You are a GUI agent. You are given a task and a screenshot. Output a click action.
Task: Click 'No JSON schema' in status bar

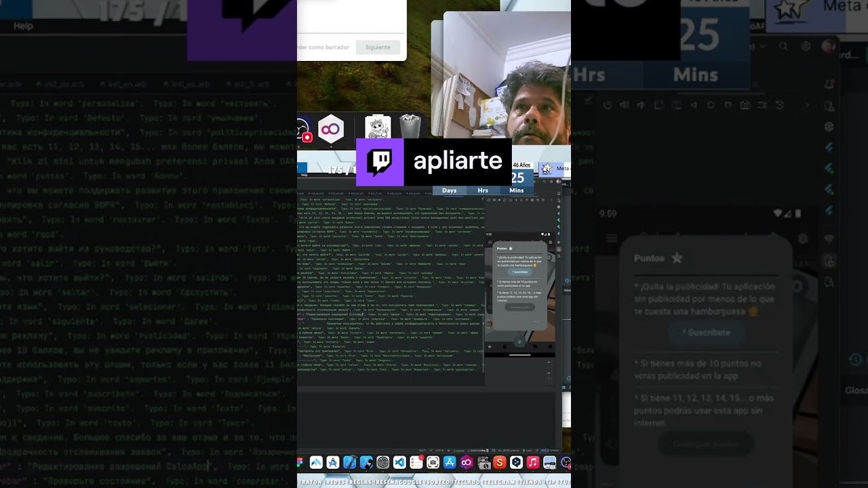(509, 451)
